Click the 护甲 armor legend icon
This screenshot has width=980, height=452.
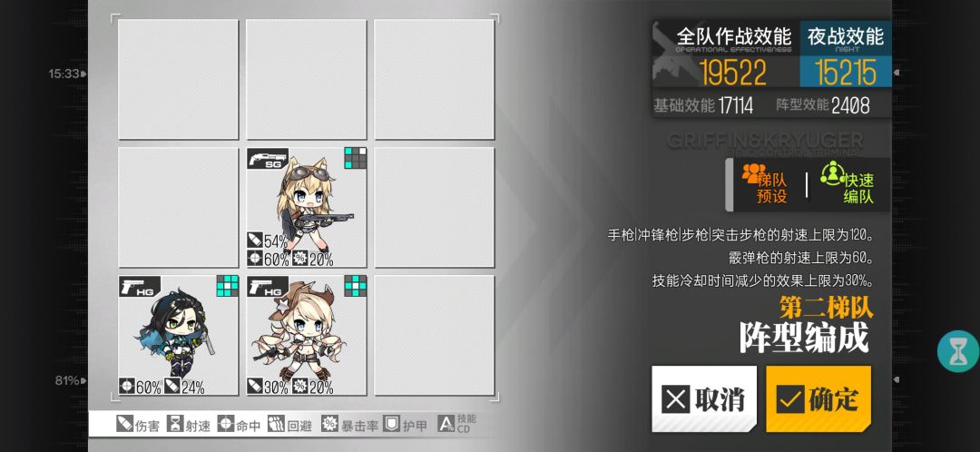pyautogui.click(x=391, y=425)
